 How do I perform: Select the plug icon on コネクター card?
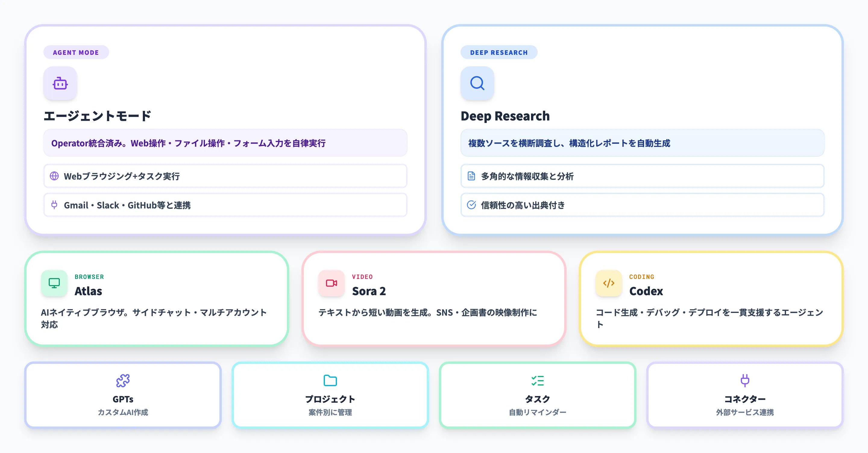tap(745, 381)
